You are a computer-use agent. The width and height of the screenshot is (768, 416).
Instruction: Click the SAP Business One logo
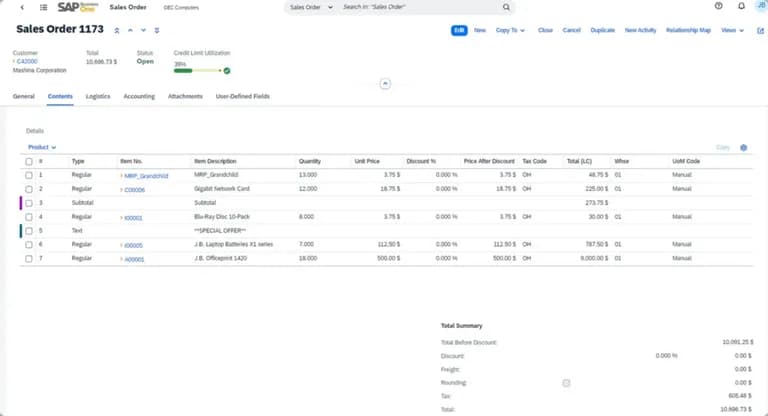tap(78, 7)
